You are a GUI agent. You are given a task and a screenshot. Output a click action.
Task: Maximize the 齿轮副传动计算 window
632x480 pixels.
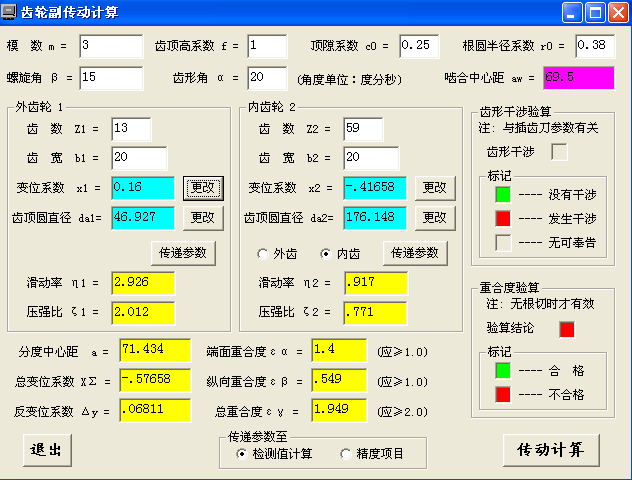[595, 12]
